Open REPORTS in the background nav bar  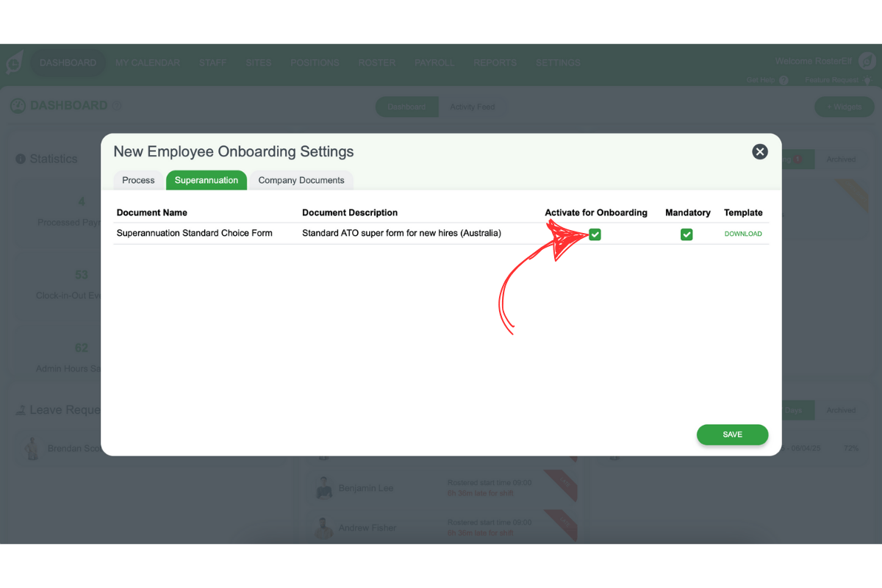495,62
